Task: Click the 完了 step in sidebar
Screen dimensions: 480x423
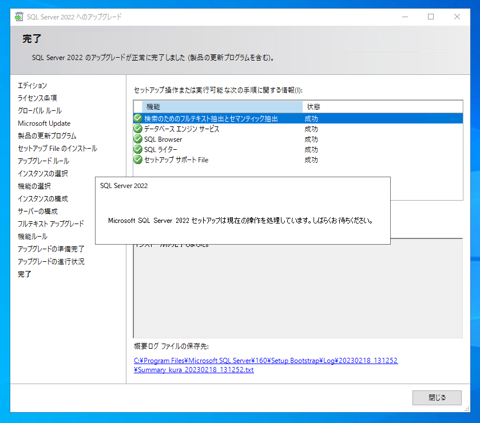Action: [24, 274]
